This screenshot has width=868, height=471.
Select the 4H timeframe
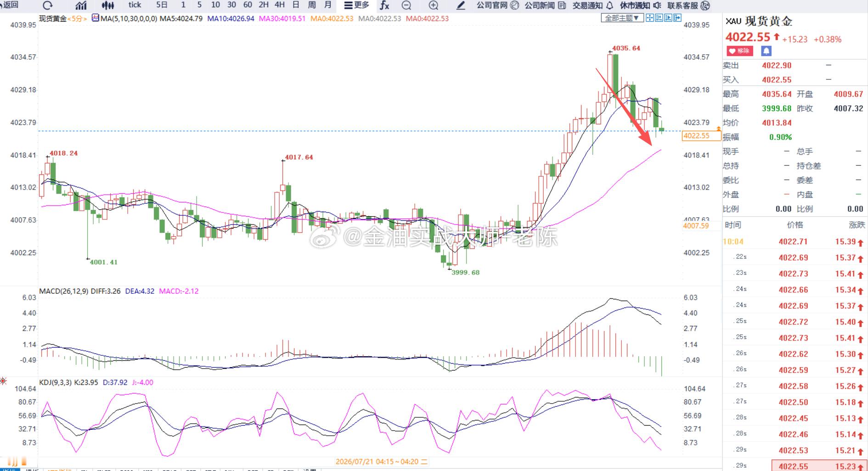(x=280, y=5)
